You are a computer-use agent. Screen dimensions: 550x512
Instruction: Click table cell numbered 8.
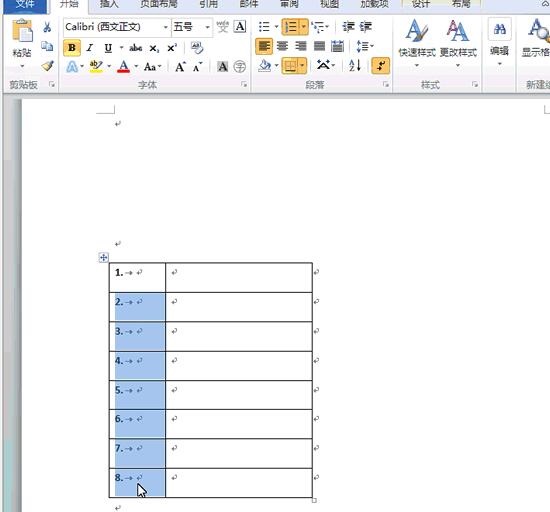click(137, 483)
